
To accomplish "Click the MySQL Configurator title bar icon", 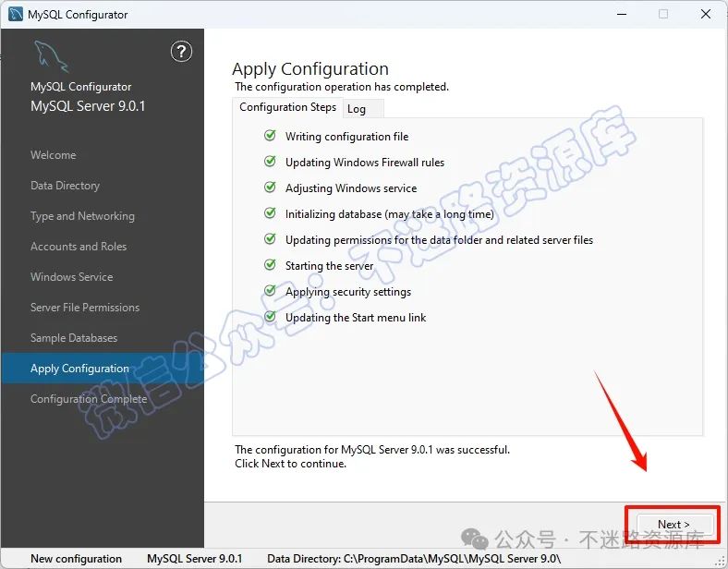I will tap(16, 15).
